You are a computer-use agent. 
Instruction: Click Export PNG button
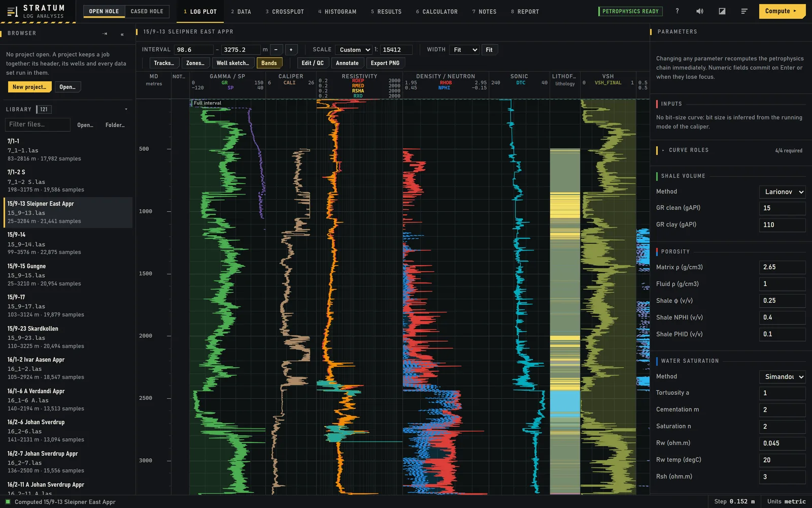(x=385, y=63)
